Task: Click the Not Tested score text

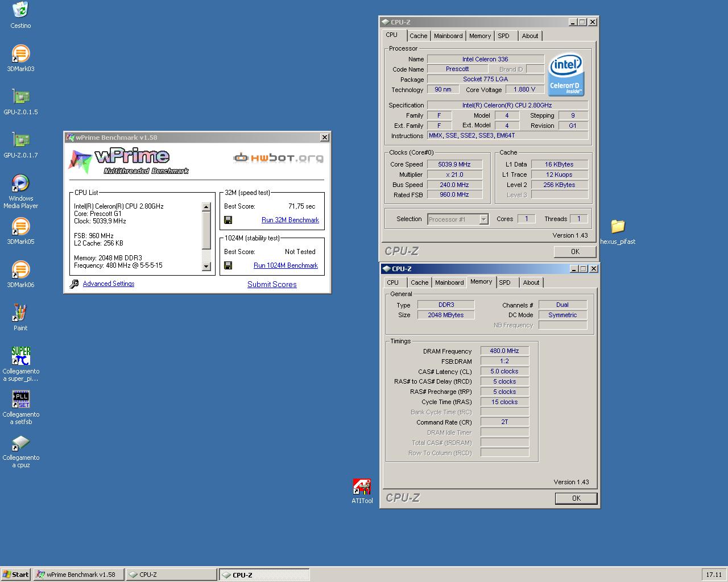Action: (300, 252)
